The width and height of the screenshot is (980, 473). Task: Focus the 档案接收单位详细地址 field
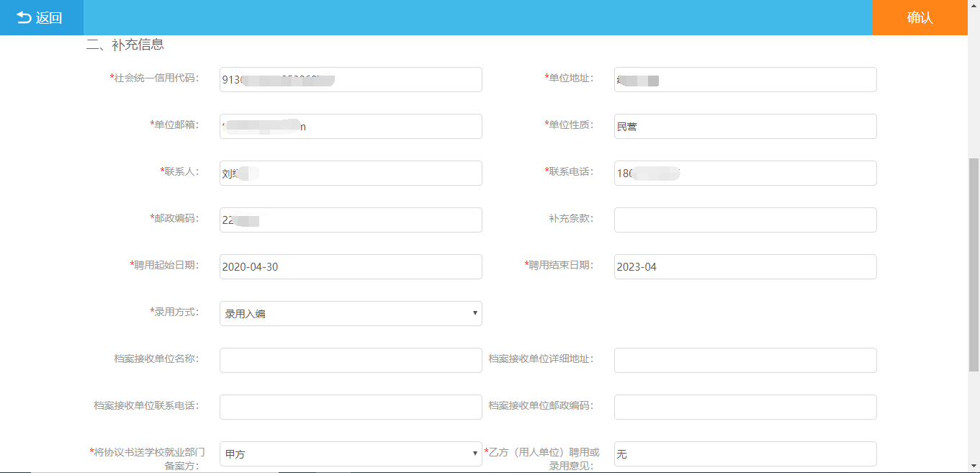point(745,361)
